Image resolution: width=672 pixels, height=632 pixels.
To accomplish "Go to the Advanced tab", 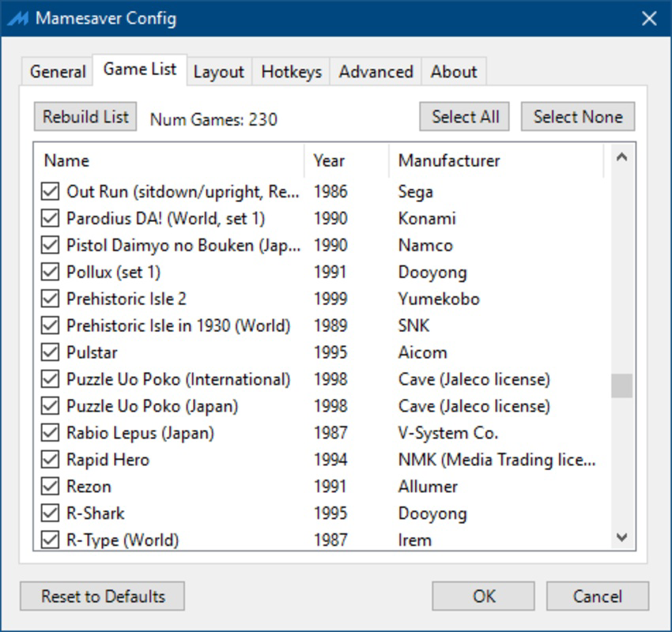I will tap(376, 72).
